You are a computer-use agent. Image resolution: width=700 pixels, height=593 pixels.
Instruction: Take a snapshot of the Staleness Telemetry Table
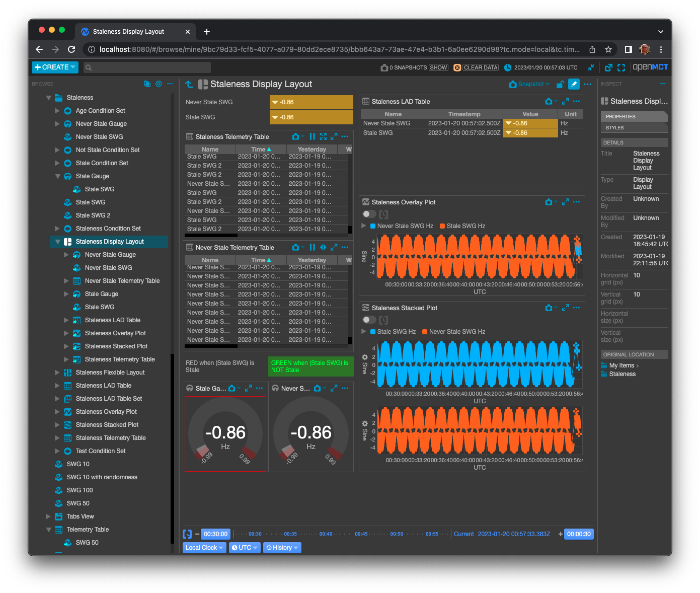point(296,136)
